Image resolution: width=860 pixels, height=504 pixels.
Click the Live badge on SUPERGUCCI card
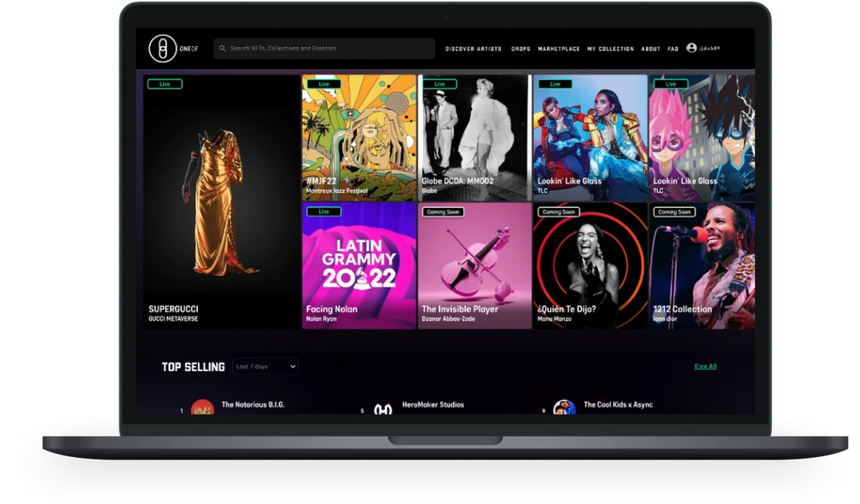[x=165, y=84]
